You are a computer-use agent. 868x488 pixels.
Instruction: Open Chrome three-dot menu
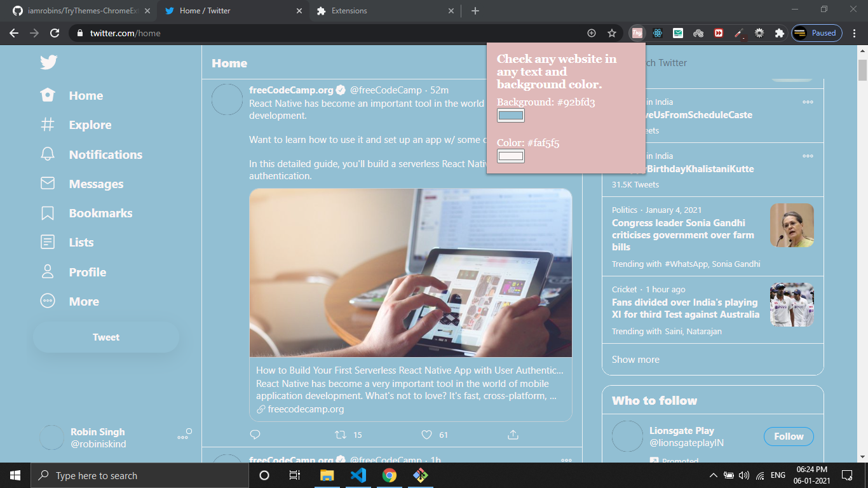(855, 33)
